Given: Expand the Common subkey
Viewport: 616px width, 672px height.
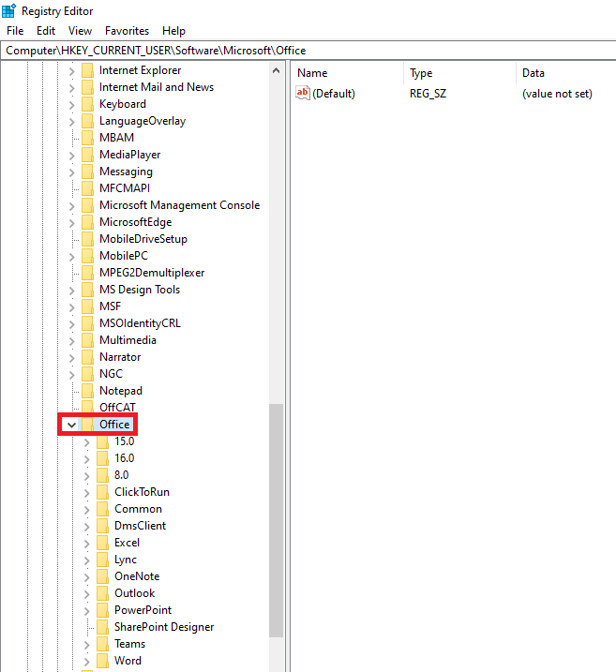Looking at the screenshot, I should click(x=86, y=510).
